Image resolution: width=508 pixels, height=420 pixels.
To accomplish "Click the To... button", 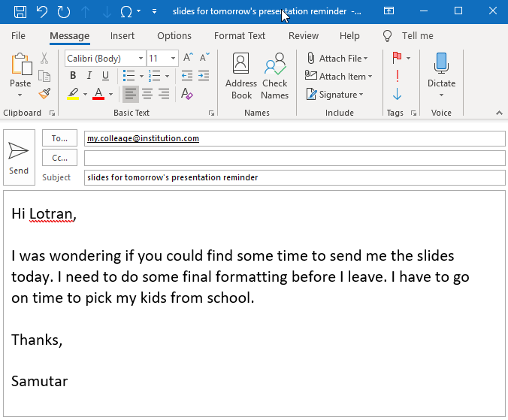I will (59, 138).
